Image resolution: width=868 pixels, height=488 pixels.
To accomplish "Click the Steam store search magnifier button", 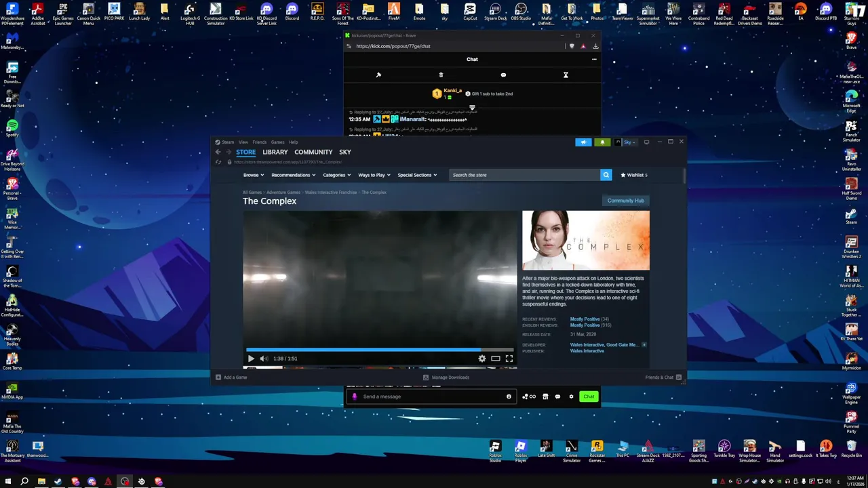I will click(x=606, y=175).
